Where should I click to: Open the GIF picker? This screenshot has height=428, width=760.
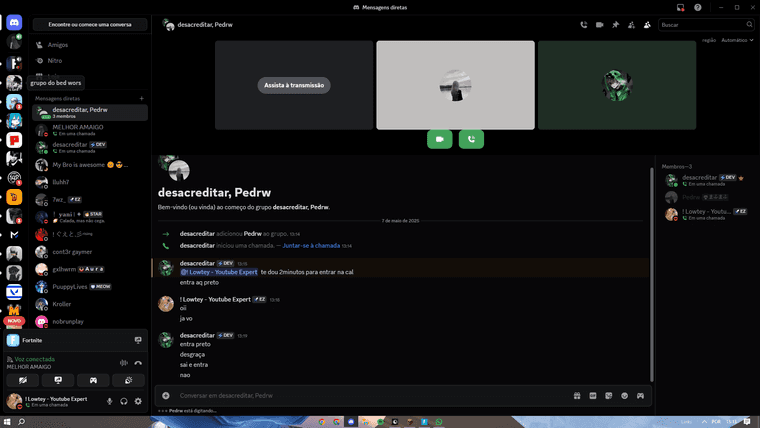click(593, 396)
